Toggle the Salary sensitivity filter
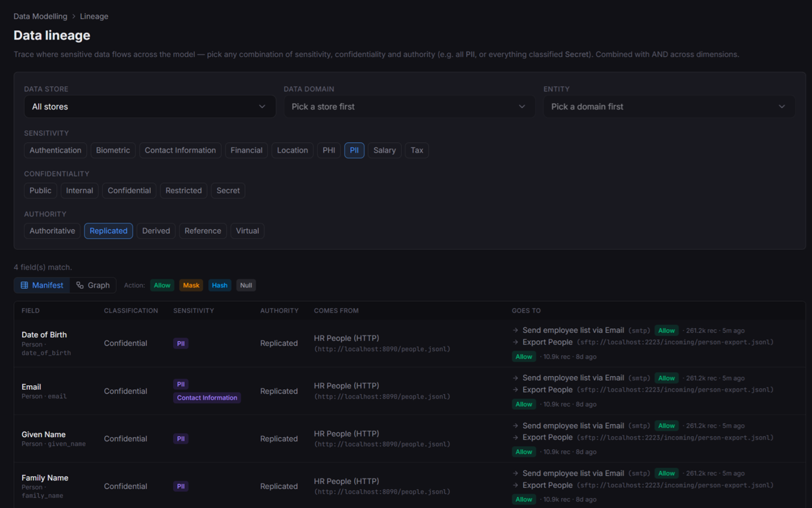The height and width of the screenshot is (508, 812). tap(385, 150)
